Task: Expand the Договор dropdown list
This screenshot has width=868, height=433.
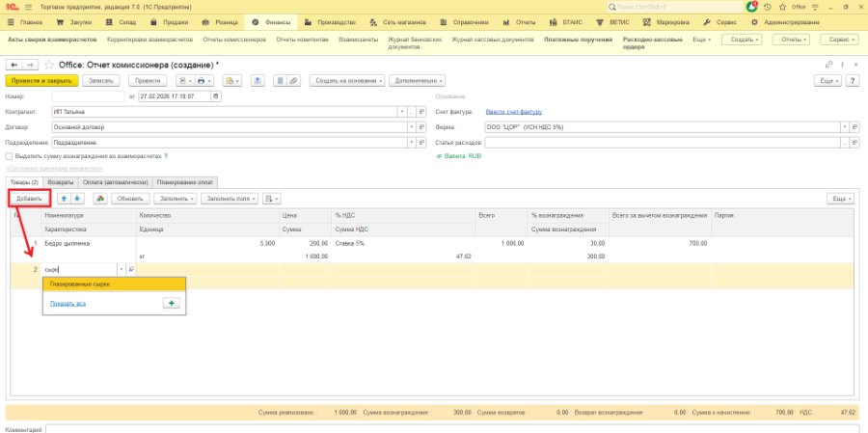Action: coord(411,126)
